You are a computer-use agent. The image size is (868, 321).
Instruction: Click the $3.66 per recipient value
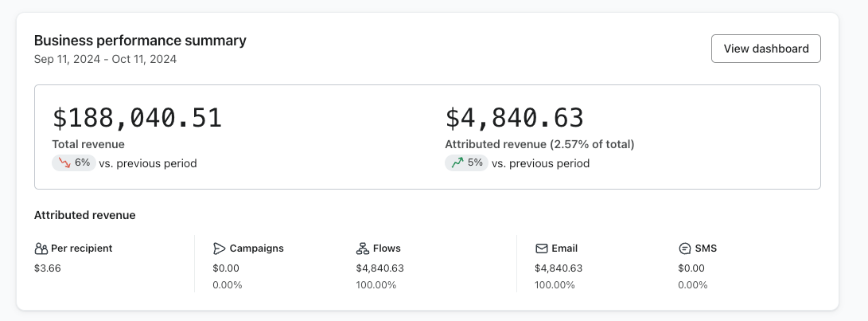pos(48,268)
